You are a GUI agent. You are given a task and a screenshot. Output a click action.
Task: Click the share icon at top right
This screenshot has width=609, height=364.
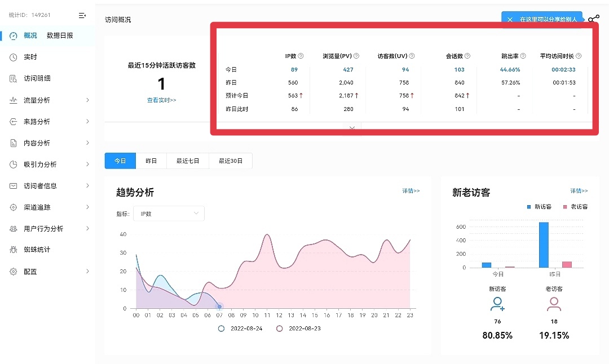click(x=593, y=18)
